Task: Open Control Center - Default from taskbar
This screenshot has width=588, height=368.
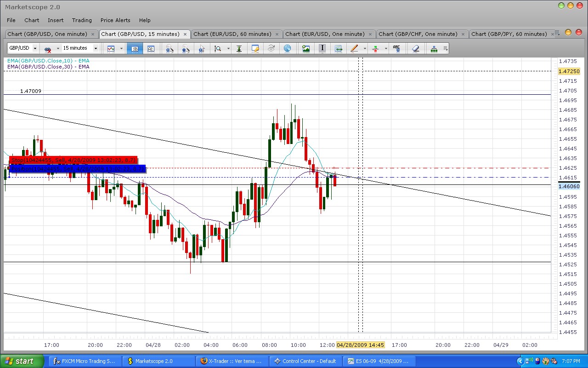Action: 305,361
